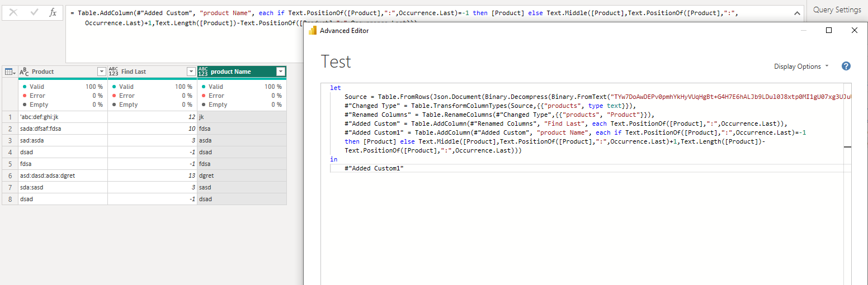Confirm the formula with checkmark icon
Image resolution: width=868 pixels, height=285 pixels.
(x=34, y=12)
